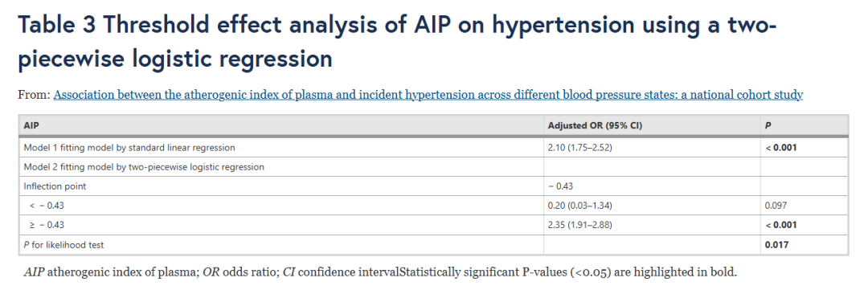Viewport: 868px width, 294px height.
Task: Select the Model 2 two-piecewise logistic regression row
Action: click(433, 166)
